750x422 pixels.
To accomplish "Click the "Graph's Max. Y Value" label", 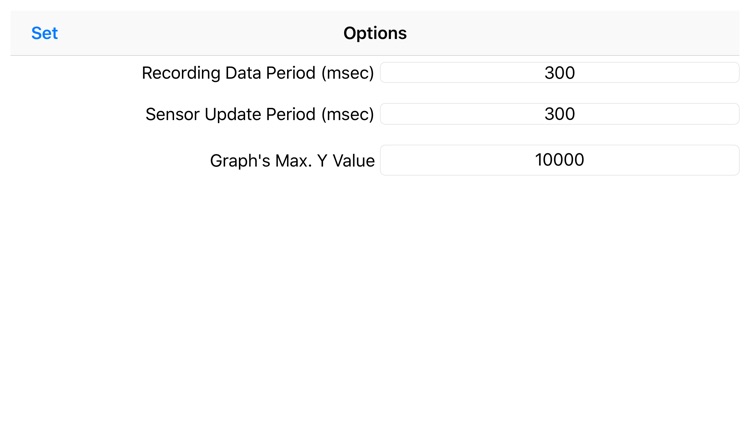I will pyautogui.click(x=292, y=160).
